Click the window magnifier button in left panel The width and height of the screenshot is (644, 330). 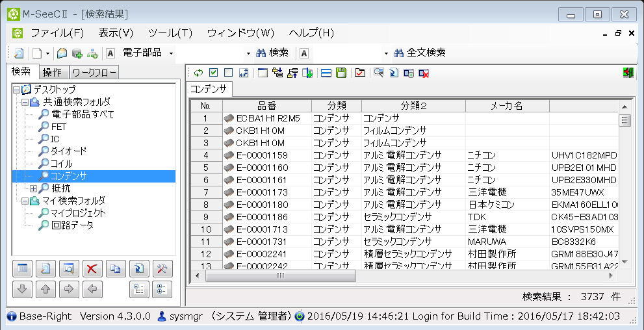(69, 268)
